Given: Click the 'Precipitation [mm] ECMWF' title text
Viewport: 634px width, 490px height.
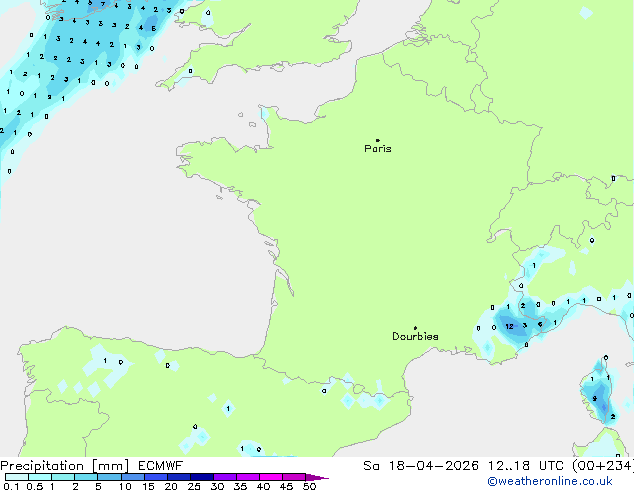Looking at the screenshot, I should pos(92,466).
